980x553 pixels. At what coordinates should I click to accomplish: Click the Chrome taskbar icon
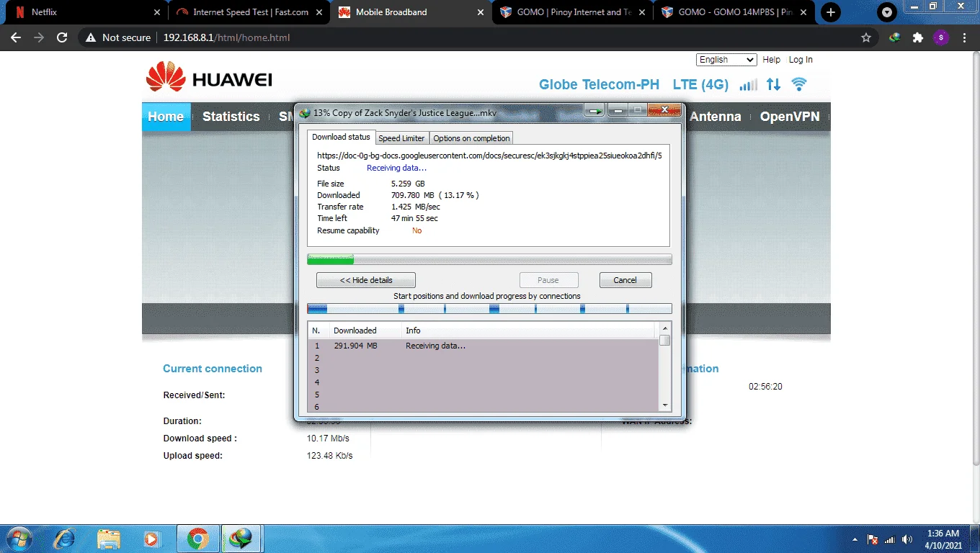[198, 539]
